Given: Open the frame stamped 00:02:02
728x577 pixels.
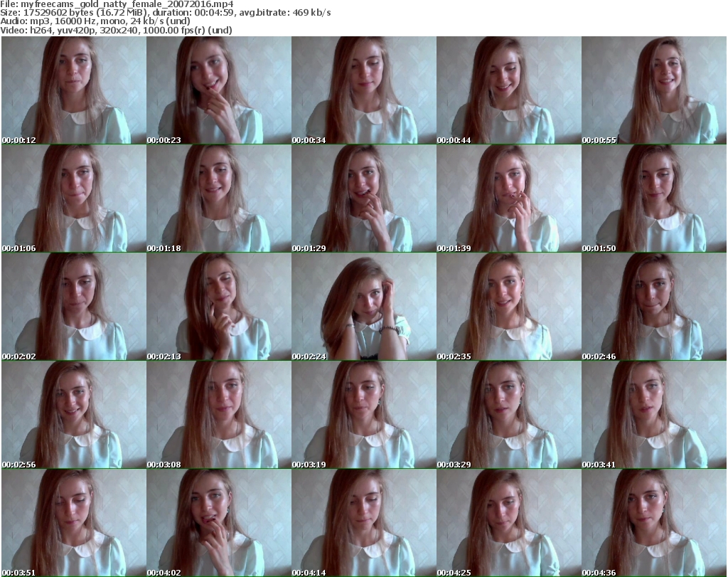Looking at the screenshot, I should (x=74, y=307).
